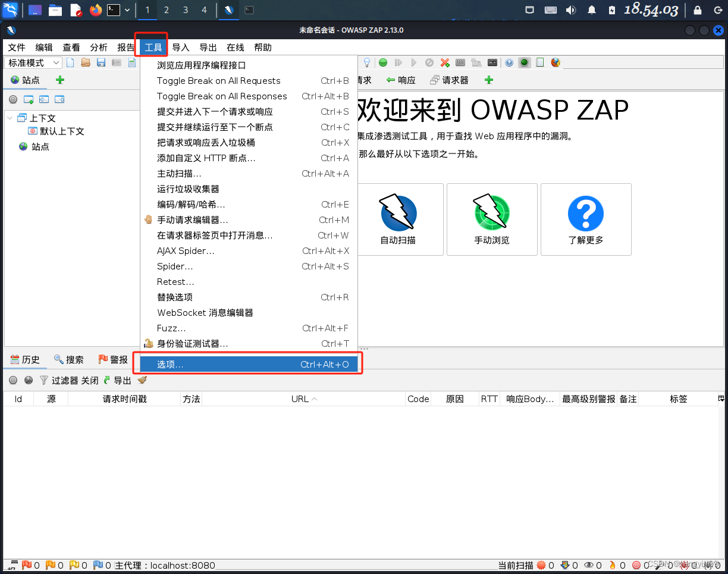Viewport: 728px width, 574px height.
Task: Click the highlighted Options… menu entry
Action: tap(249, 364)
